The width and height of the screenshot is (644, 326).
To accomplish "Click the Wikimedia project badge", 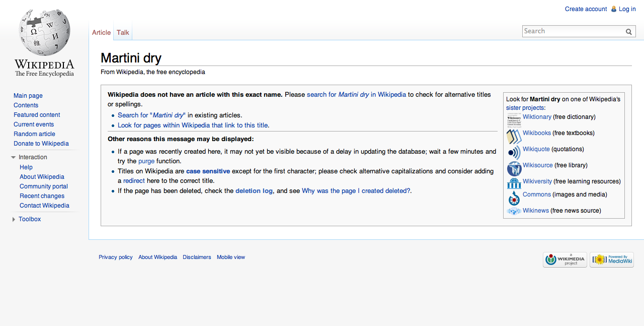I will click(x=565, y=259).
